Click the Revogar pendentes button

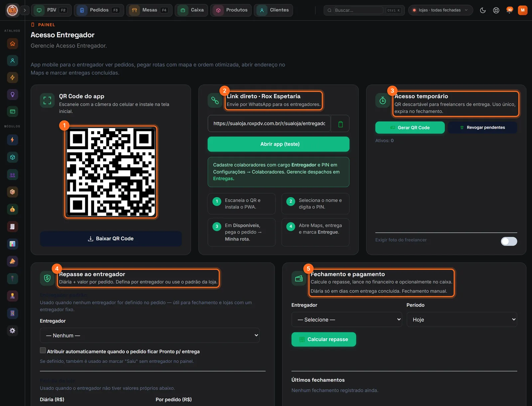482,128
